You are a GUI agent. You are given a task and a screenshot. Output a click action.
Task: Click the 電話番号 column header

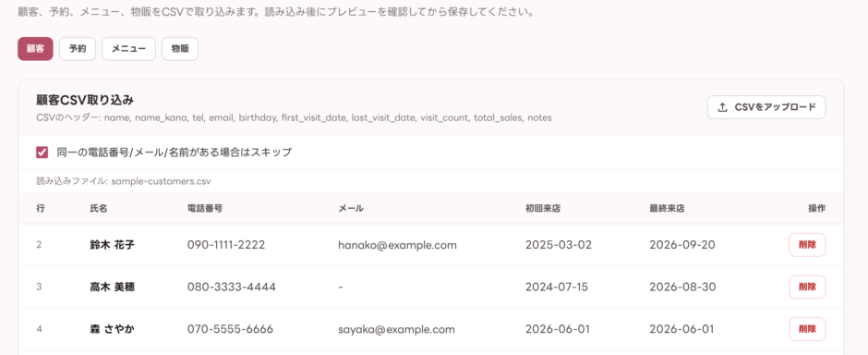(x=205, y=209)
